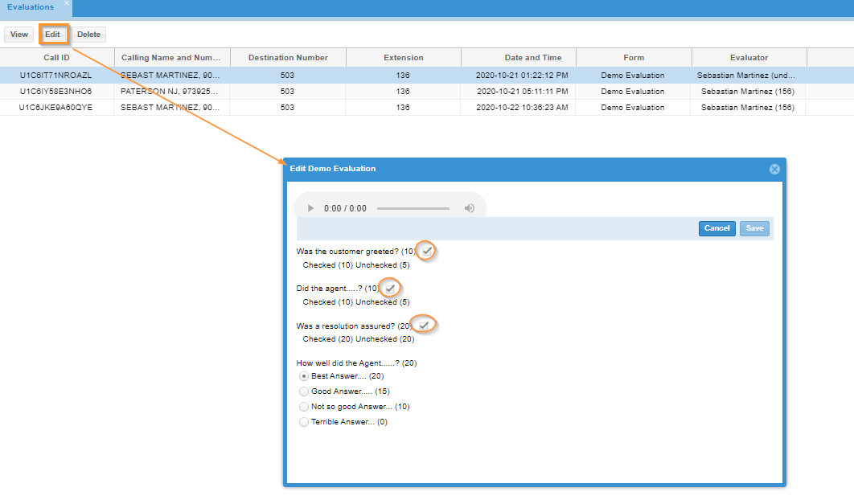Sort by the Call ID column header

56,58
